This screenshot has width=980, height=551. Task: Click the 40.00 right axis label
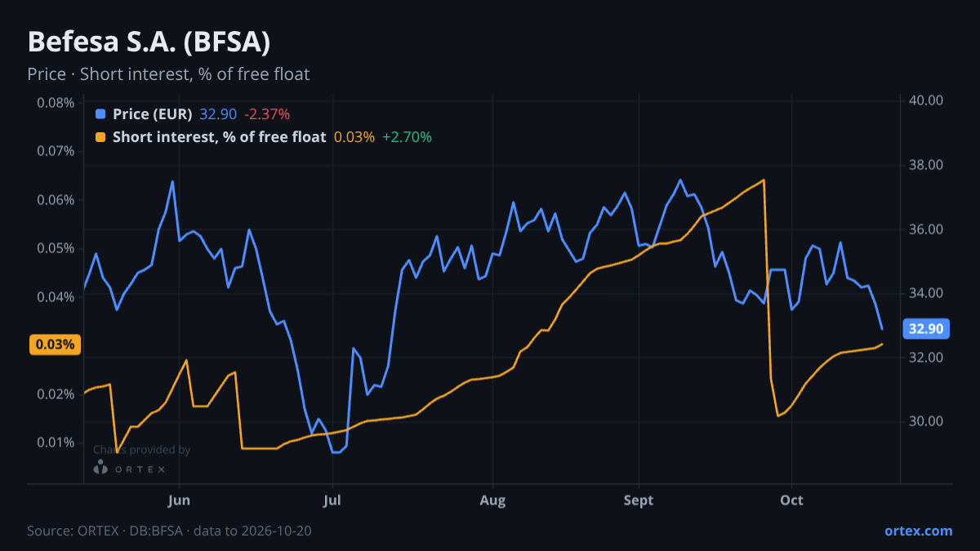[926, 100]
